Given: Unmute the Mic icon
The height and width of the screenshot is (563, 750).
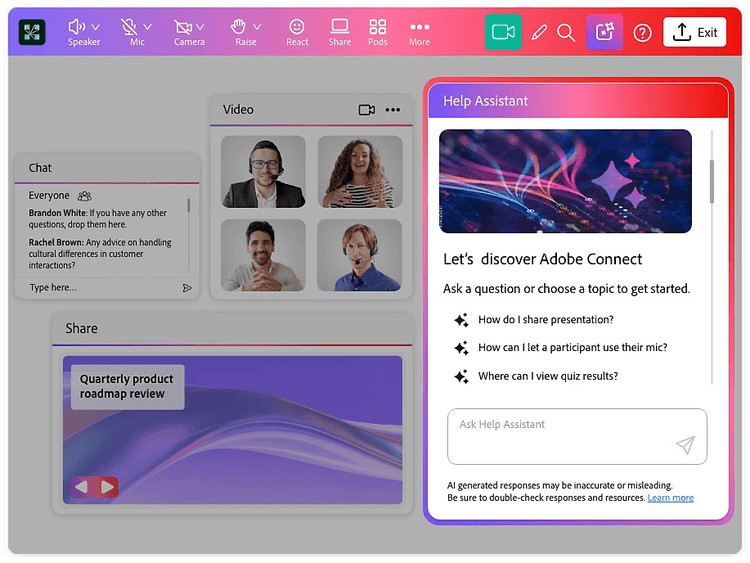Looking at the screenshot, I should [x=129, y=27].
